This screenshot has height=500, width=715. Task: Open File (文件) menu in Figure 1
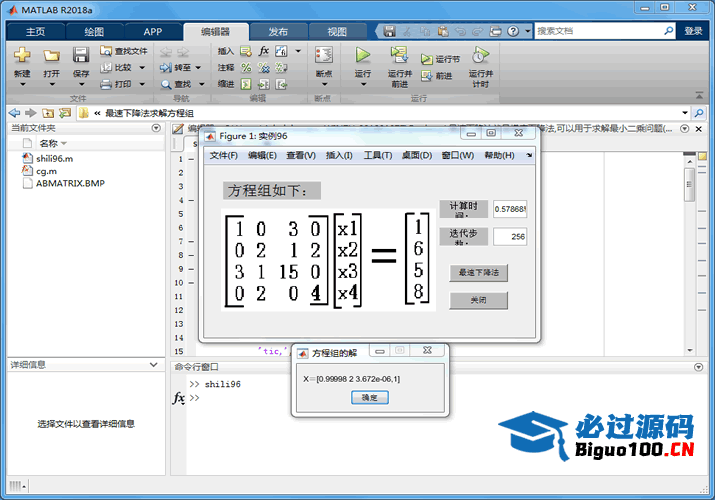223,155
